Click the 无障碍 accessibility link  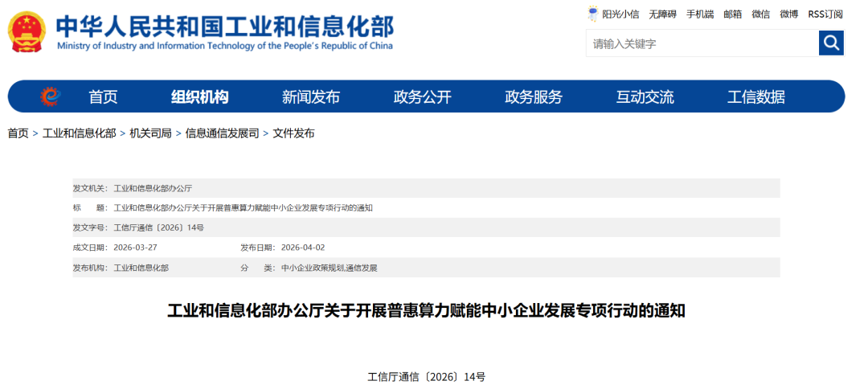[663, 14]
